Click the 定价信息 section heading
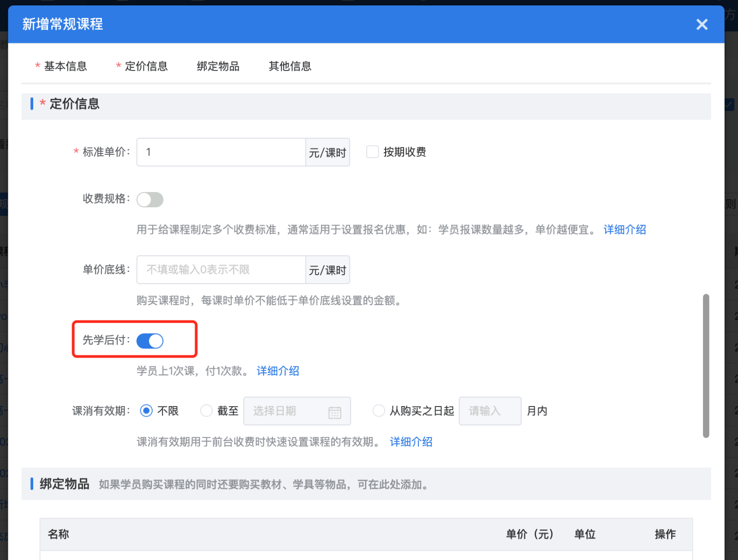 (x=74, y=104)
